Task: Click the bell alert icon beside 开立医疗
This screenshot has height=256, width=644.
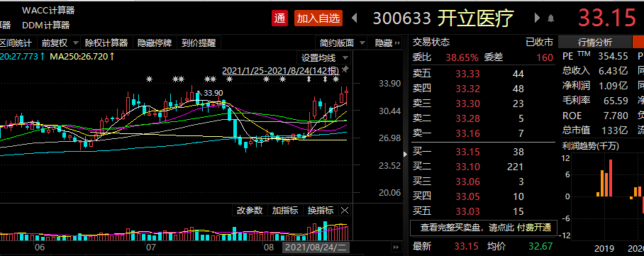Action: click(550, 18)
